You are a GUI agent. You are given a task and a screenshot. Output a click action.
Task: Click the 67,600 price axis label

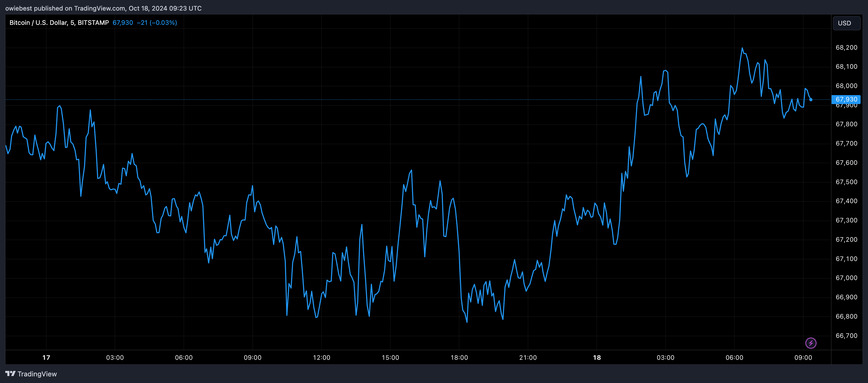pyautogui.click(x=846, y=163)
